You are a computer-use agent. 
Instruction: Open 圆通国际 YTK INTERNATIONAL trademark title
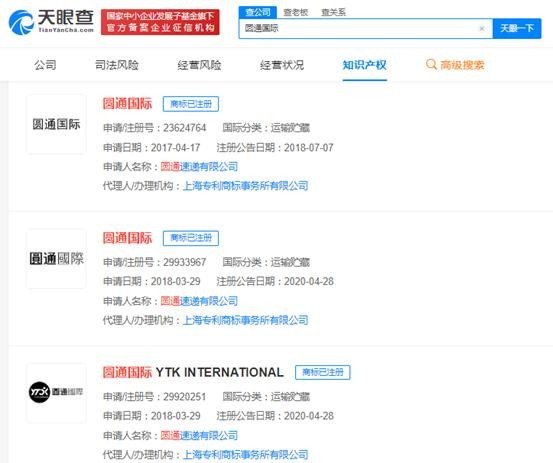point(193,372)
